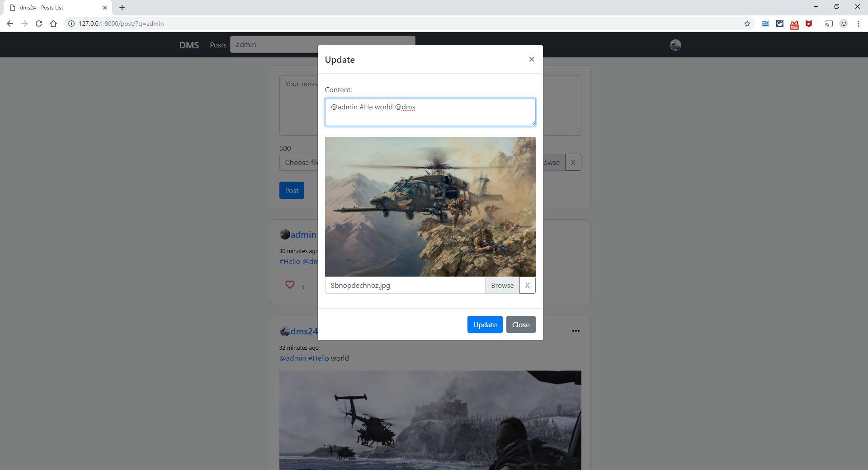Open the blue stacked-lines extension icon

765,23
